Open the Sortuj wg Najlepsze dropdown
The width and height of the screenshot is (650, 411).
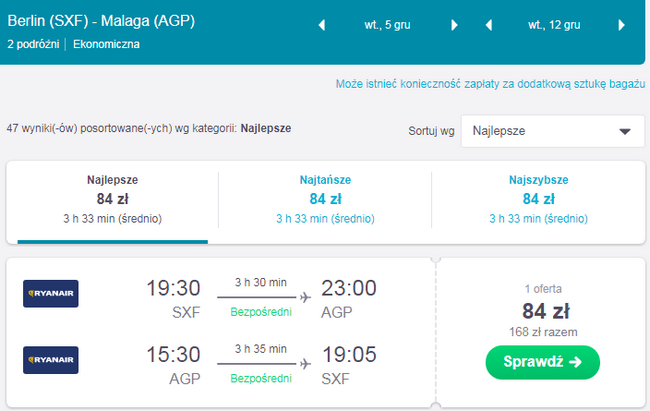(553, 131)
